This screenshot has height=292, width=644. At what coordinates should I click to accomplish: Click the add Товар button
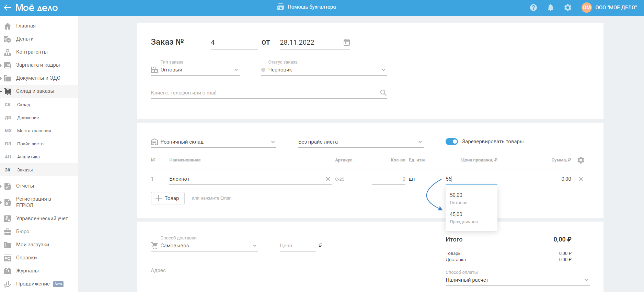pyautogui.click(x=168, y=198)
